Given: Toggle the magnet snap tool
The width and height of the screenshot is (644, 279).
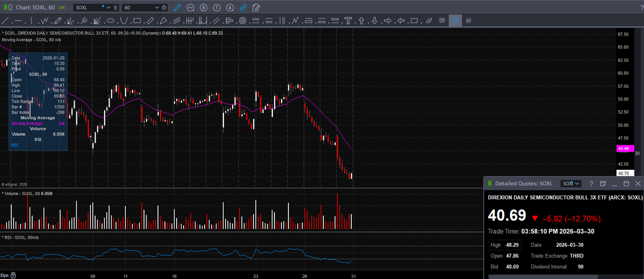Looking at the screenshot, I should [455, 20].
